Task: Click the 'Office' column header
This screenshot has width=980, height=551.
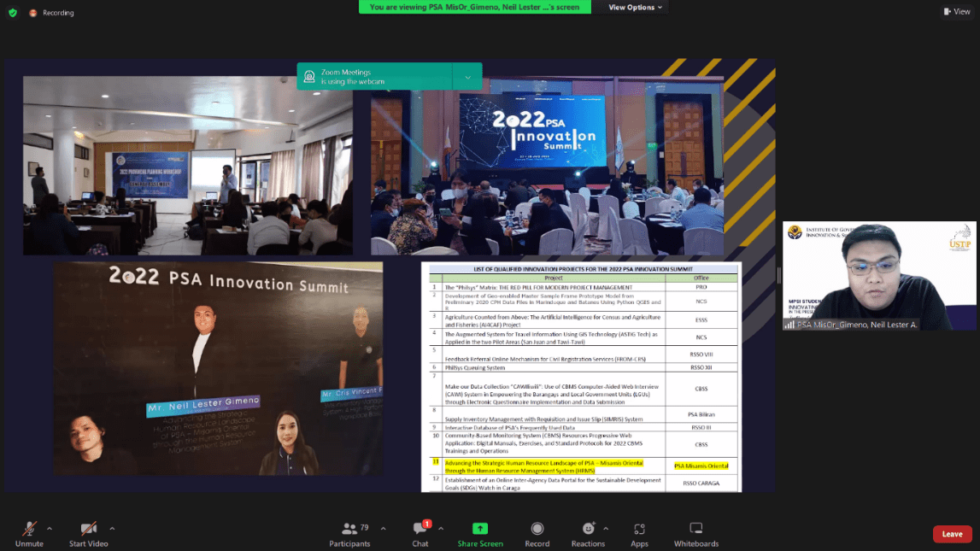Action: [x=701, y=278]
